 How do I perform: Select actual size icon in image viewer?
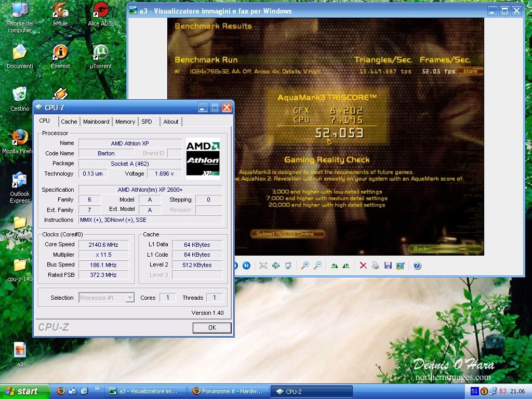tap(276, 265)
